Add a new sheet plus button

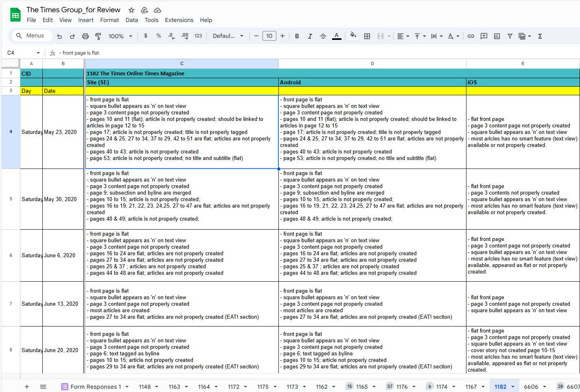27,387
